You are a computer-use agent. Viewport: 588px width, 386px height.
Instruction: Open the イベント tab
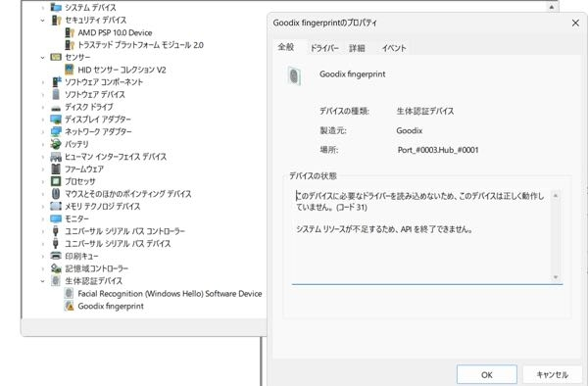394,48
